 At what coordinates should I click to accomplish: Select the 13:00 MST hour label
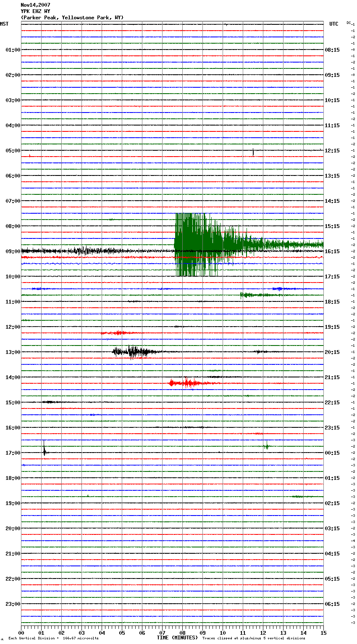13,352
